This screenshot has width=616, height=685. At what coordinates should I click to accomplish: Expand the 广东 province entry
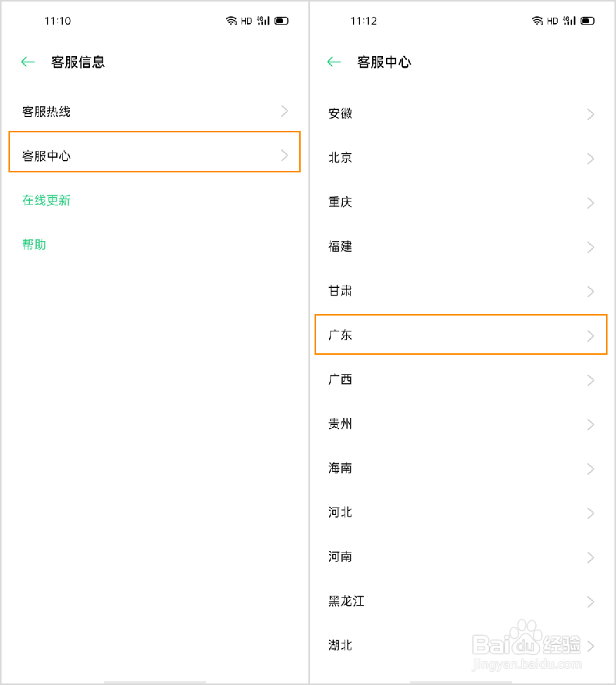coord(461,334)
